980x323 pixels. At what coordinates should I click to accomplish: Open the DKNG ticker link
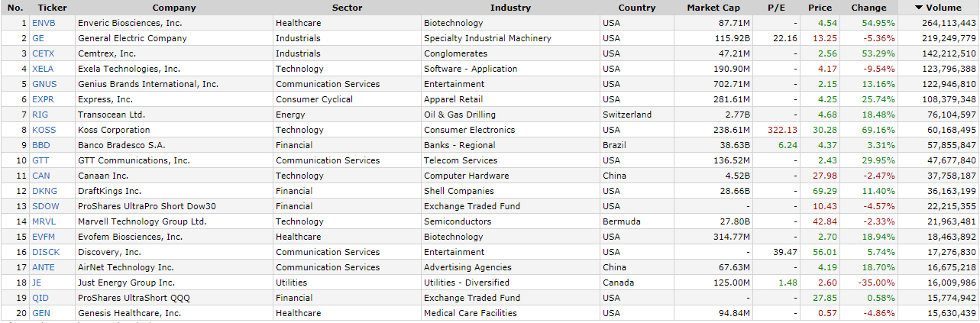(44, 191)
